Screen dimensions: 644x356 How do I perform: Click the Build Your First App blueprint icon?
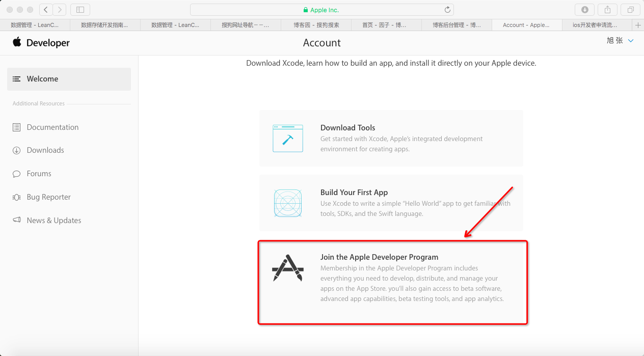coord(288,203)
